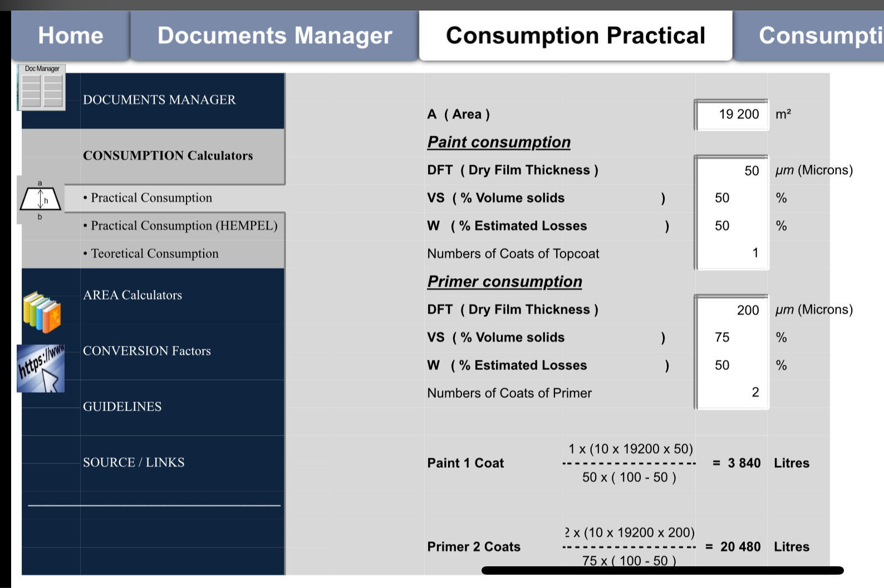Open AREA Calculators section
This screenshot has width=884, height=588.
coord(132,295)
